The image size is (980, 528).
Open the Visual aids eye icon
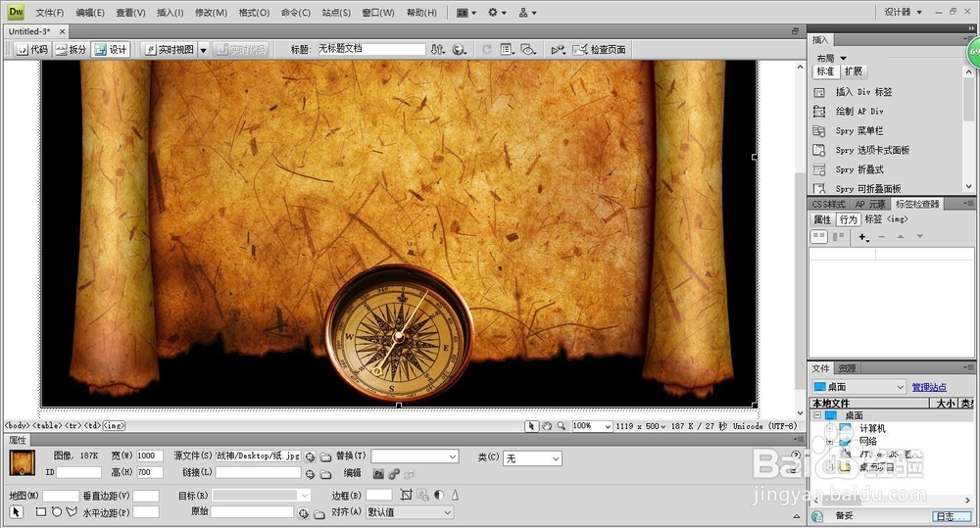(x=529, y=49)
